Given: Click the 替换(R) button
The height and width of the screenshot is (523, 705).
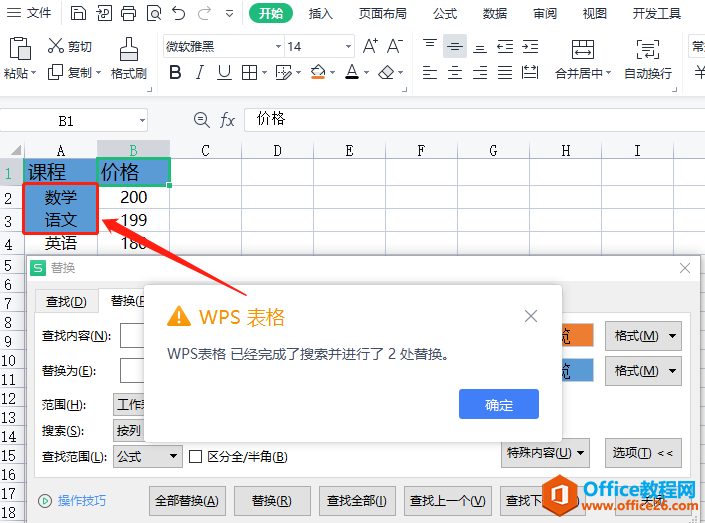Looking at the screenshot, I should [x=272, y=501].
